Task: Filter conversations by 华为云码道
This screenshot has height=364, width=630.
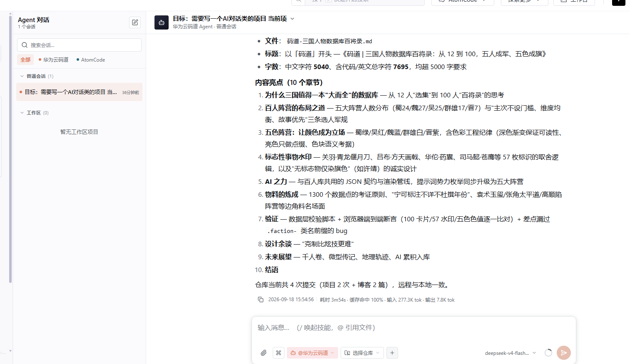Action: (54, 59)
